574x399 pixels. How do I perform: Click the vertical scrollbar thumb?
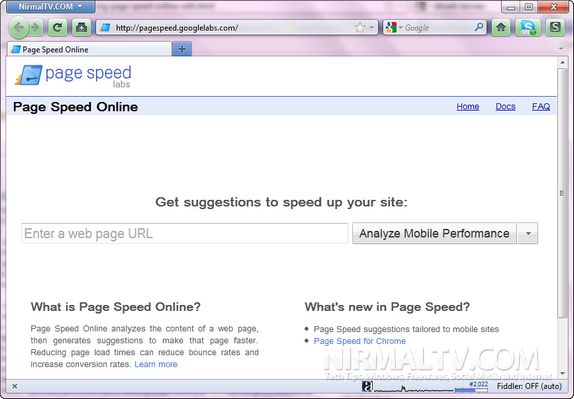point(562,193)
